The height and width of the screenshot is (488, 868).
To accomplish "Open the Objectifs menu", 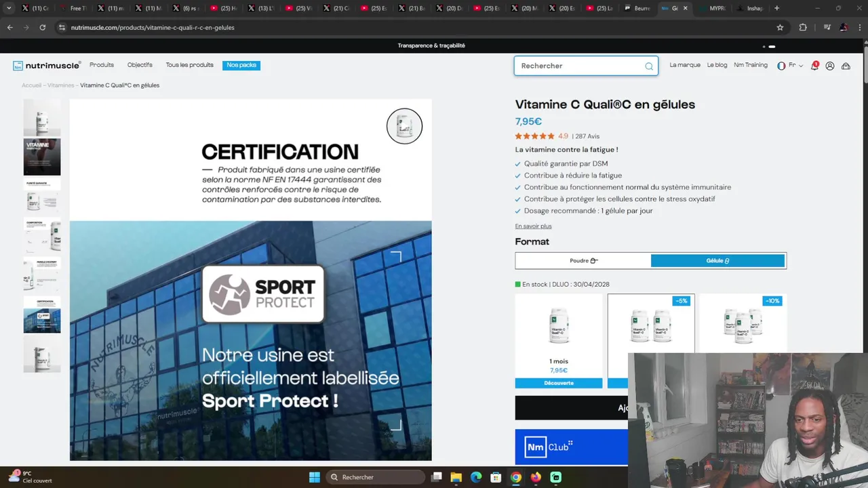I will pos(140,65).
